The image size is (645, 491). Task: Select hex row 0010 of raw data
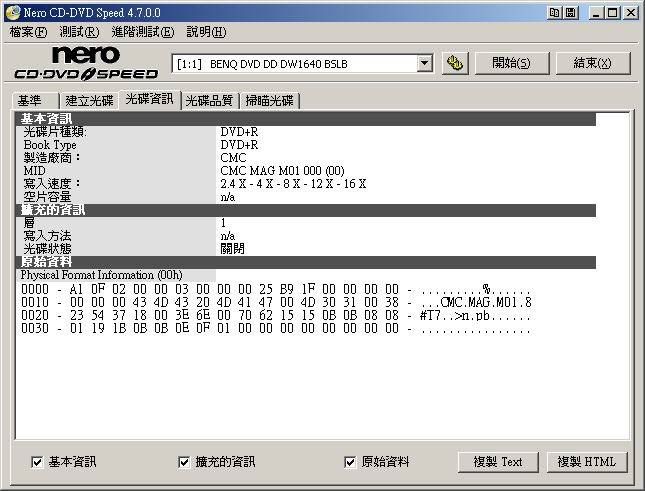coord(276,303)
